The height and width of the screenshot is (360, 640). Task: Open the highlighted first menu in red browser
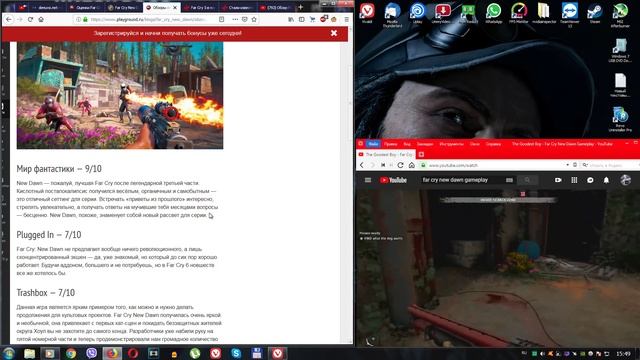click(373, 144)
